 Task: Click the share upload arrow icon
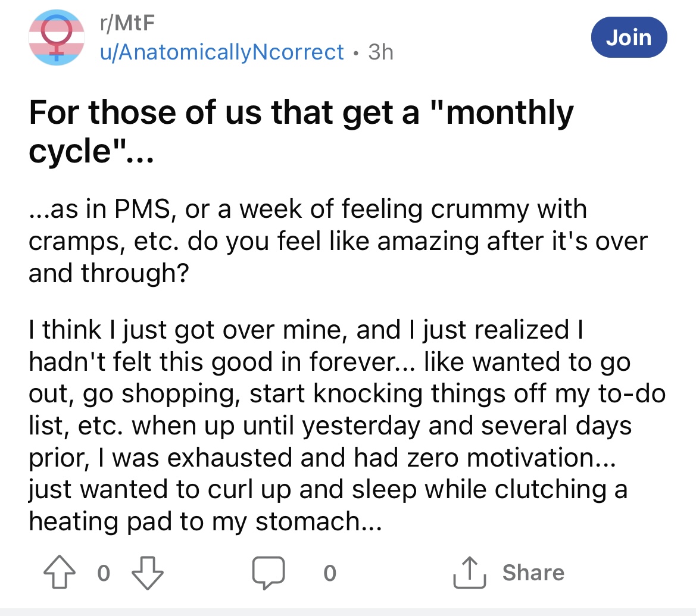(470, 573)
